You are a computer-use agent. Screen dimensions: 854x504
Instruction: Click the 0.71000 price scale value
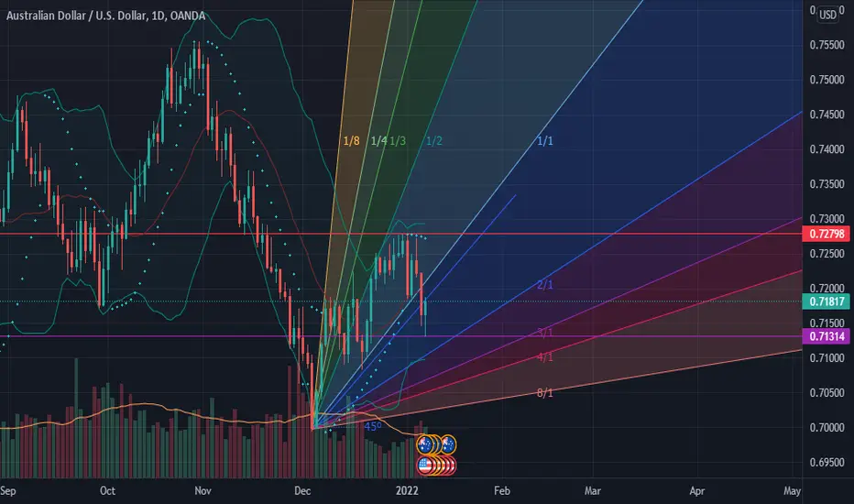pos(827,358)
